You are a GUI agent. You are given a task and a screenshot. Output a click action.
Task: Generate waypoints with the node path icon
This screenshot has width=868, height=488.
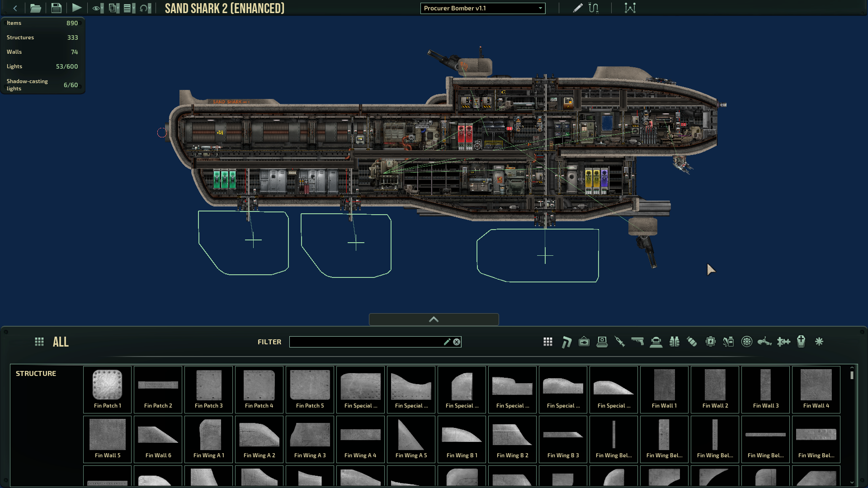630,8
